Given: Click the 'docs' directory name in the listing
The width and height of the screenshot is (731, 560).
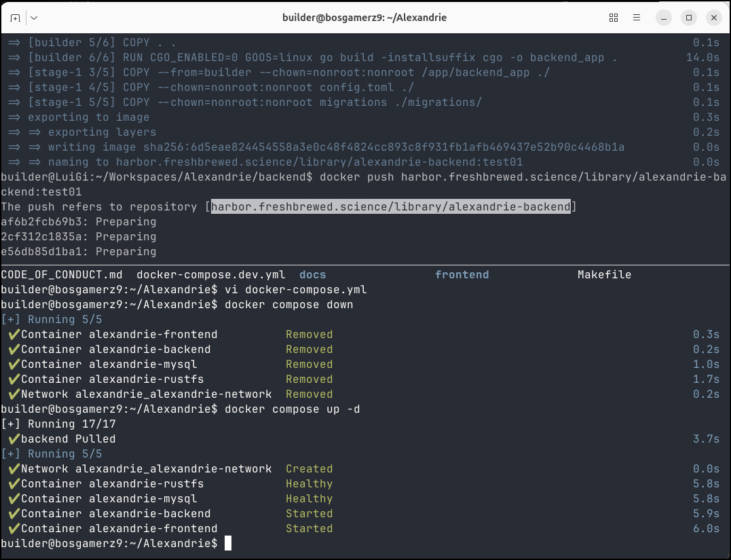Looking at the screenshot, I should pyautogui.click(x=312, y=275).
